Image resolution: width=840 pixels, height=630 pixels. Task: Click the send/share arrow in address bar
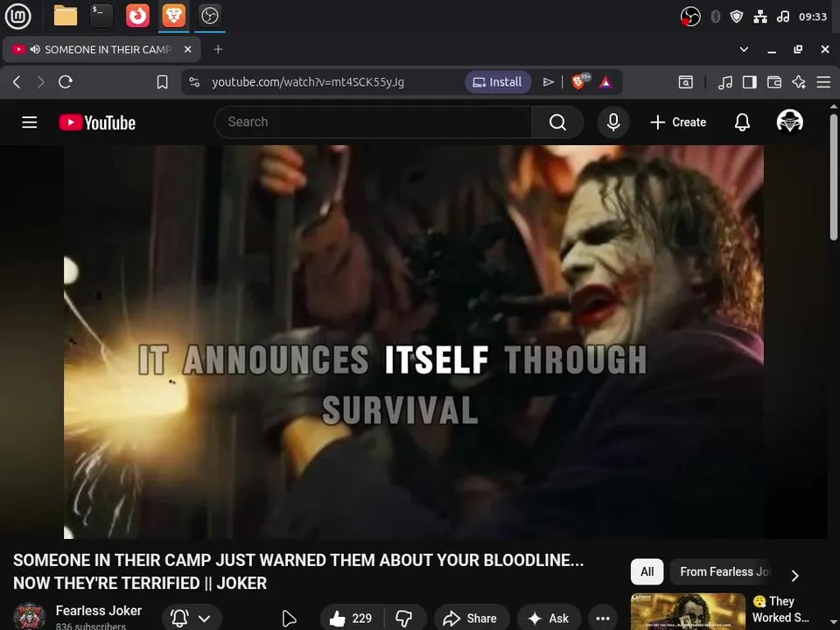coord(548,82)
